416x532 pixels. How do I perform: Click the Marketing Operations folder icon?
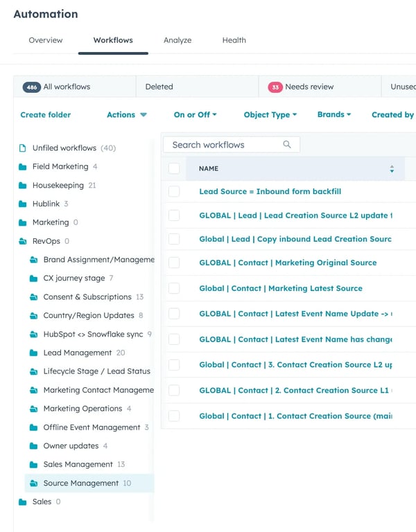(x=33, y=409)
